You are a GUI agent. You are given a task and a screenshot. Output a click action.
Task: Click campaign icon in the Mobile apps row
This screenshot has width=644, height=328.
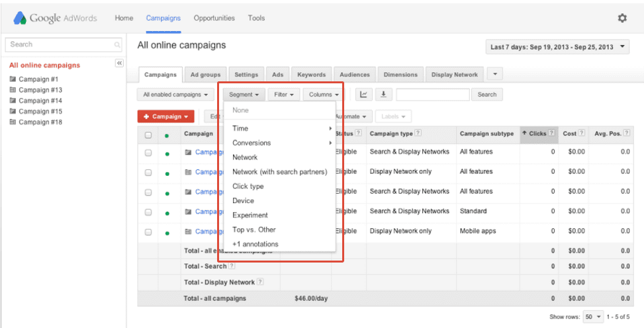click(x=189, y=231)
